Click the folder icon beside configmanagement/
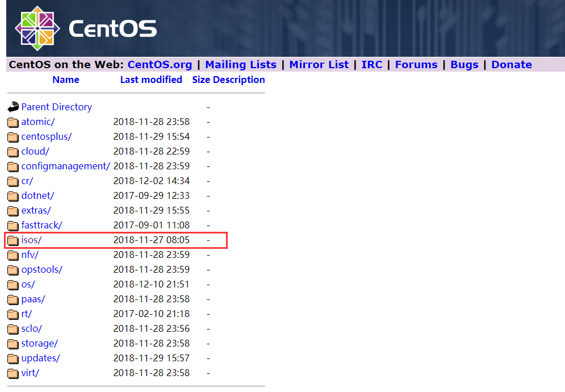This screenshot has height=392, width=565. pyautogui.click(x=13, y=166)
